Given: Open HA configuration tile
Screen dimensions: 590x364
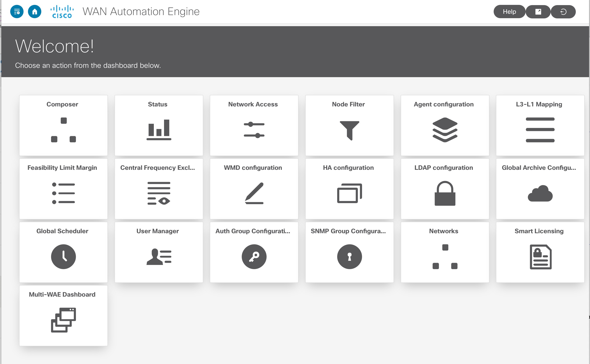Looking at the screenshot, I should [x=349, y=189].
